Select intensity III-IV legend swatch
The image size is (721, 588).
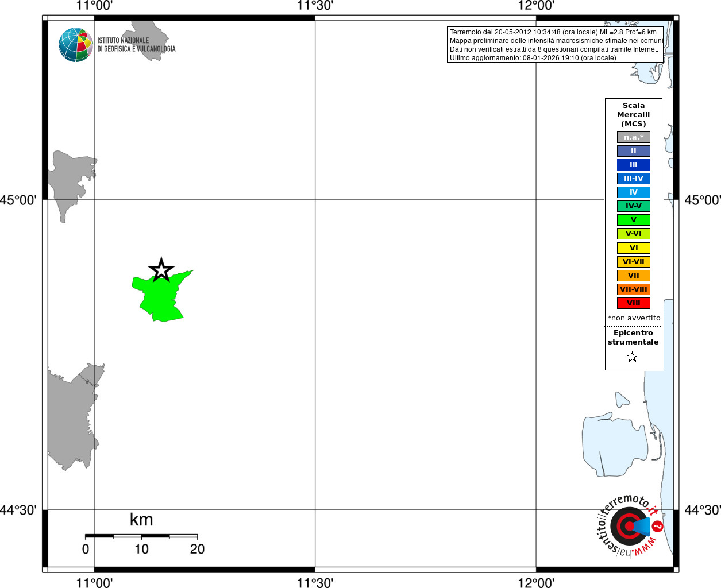(634, 179)
